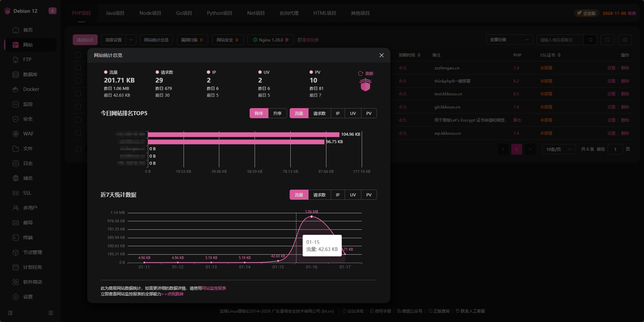The height and width of the screenshot is (322, 644).
Task: Switch to the Java项目 tab
Action: [115, 13]
